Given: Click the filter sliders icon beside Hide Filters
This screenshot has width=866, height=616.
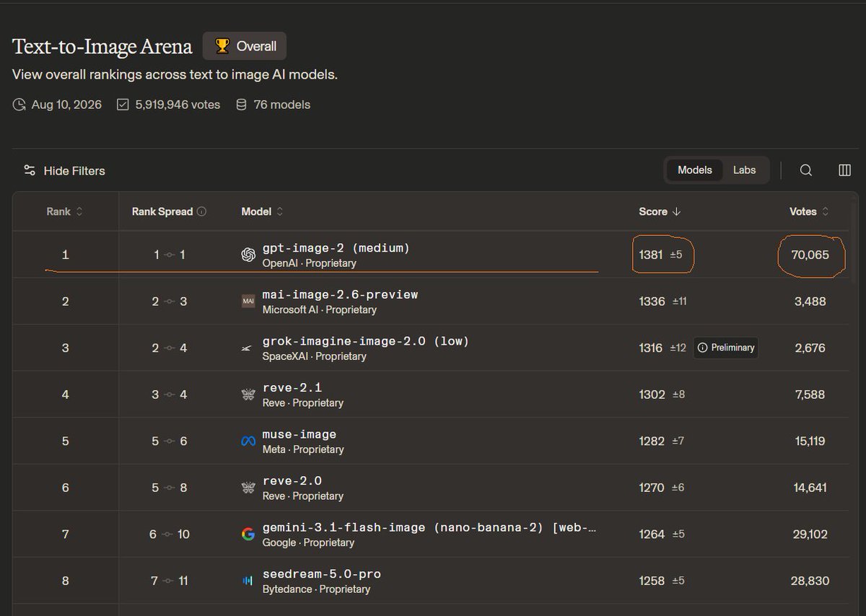Looking at the screenshot, I should pos(30,171).
